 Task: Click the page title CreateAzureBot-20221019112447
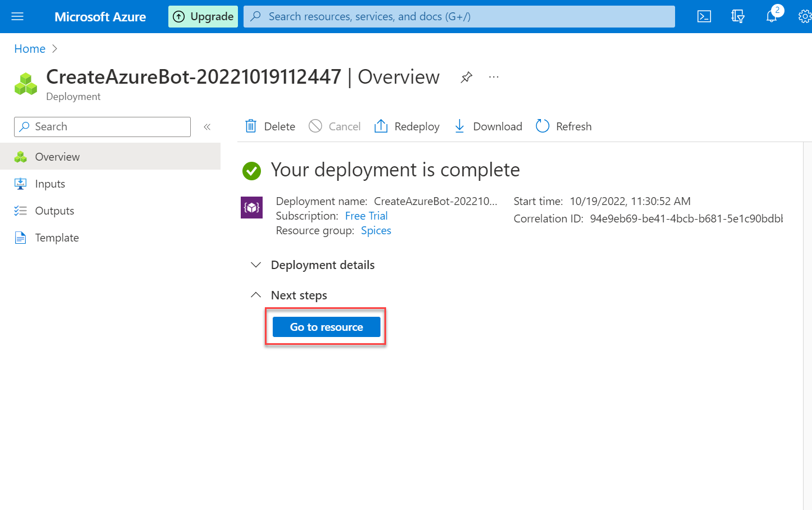(x=194, y=77)
